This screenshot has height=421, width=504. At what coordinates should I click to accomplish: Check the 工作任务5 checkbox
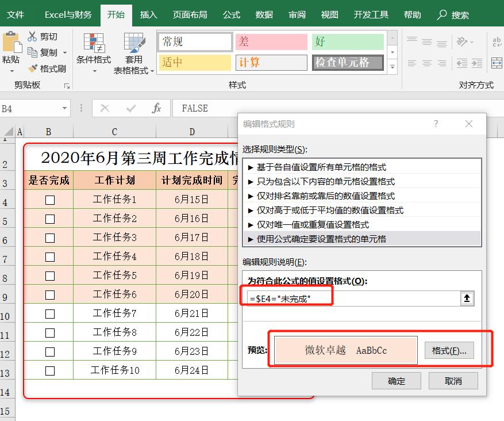49,275
